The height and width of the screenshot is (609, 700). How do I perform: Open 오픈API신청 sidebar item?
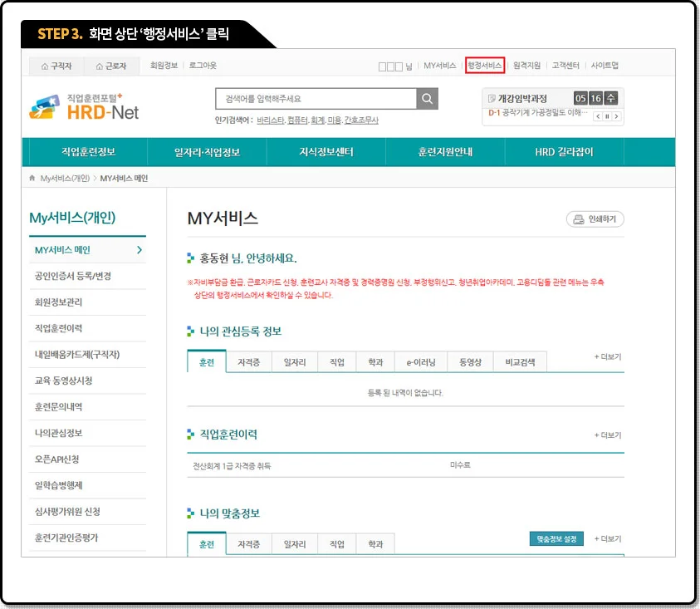click(x=87, y=459)
